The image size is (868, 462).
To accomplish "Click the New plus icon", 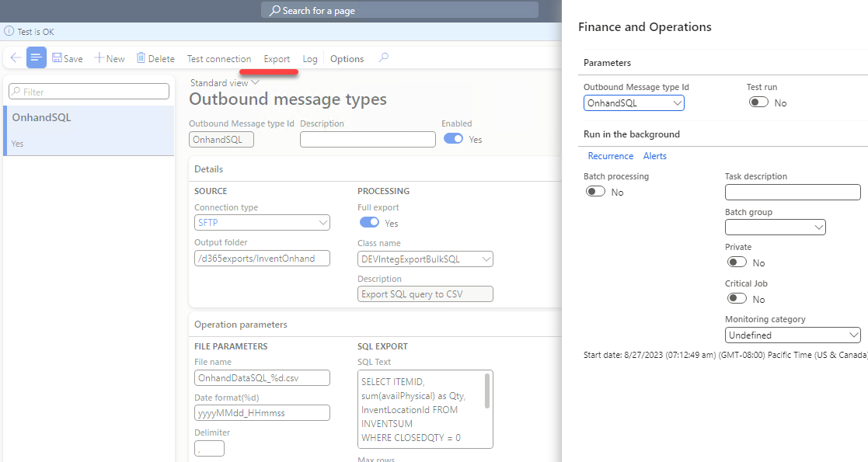I will tap(99, 57).
